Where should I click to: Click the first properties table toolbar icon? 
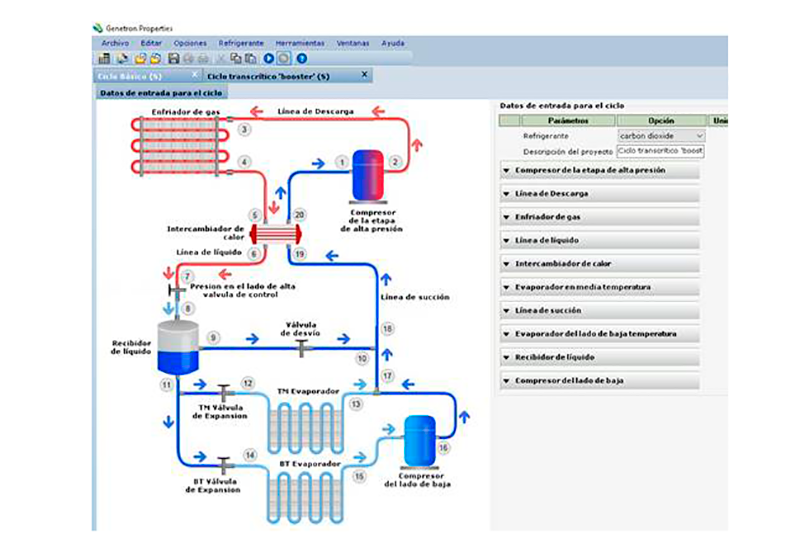click(106, 59)
